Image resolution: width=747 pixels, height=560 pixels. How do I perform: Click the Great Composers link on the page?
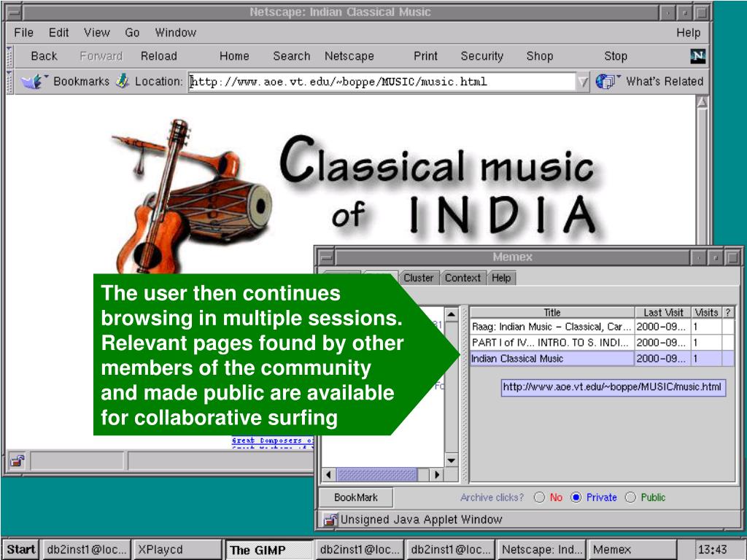tap(273, 440)
